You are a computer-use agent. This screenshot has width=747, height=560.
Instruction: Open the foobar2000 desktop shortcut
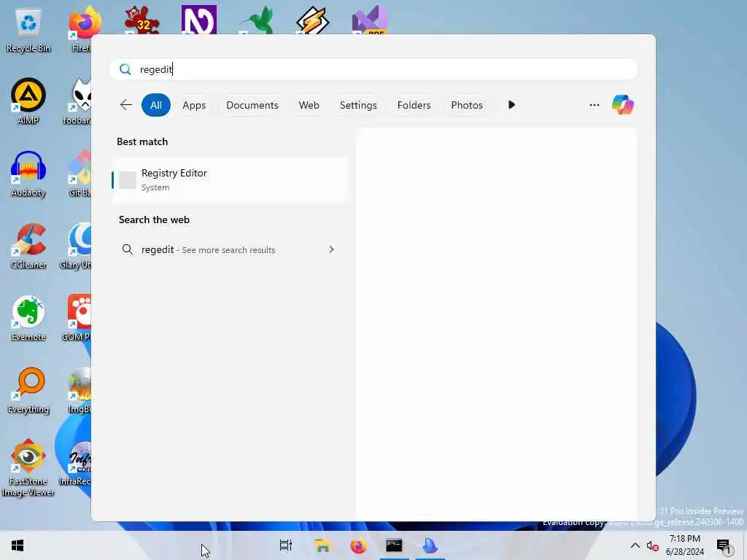tap(79, 101)
